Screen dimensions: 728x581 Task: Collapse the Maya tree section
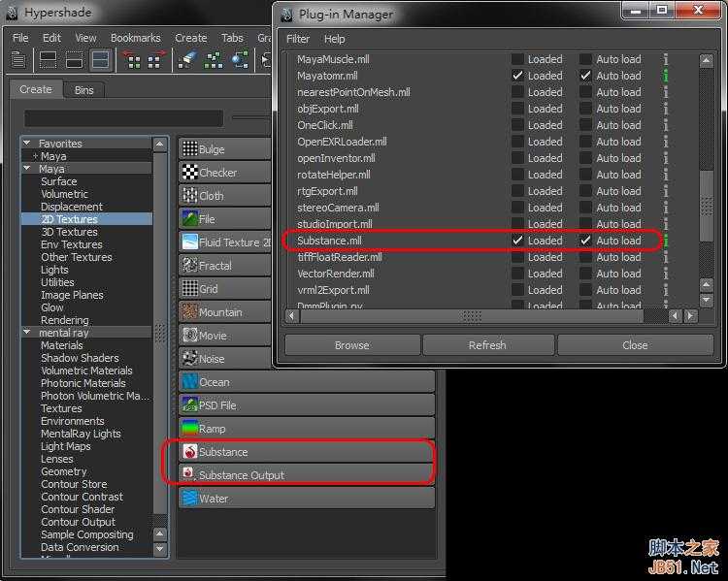(x=27, y=169)
